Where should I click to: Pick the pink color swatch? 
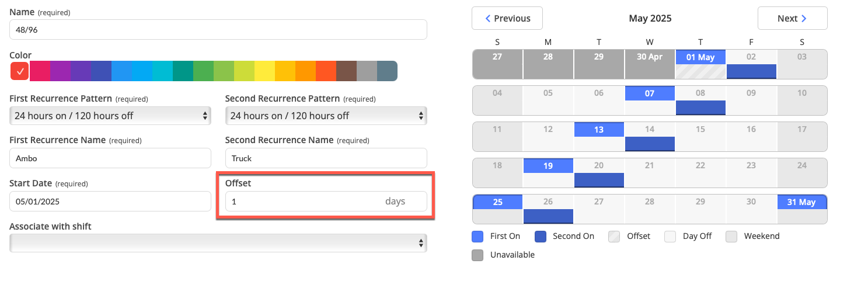(40, 71)
